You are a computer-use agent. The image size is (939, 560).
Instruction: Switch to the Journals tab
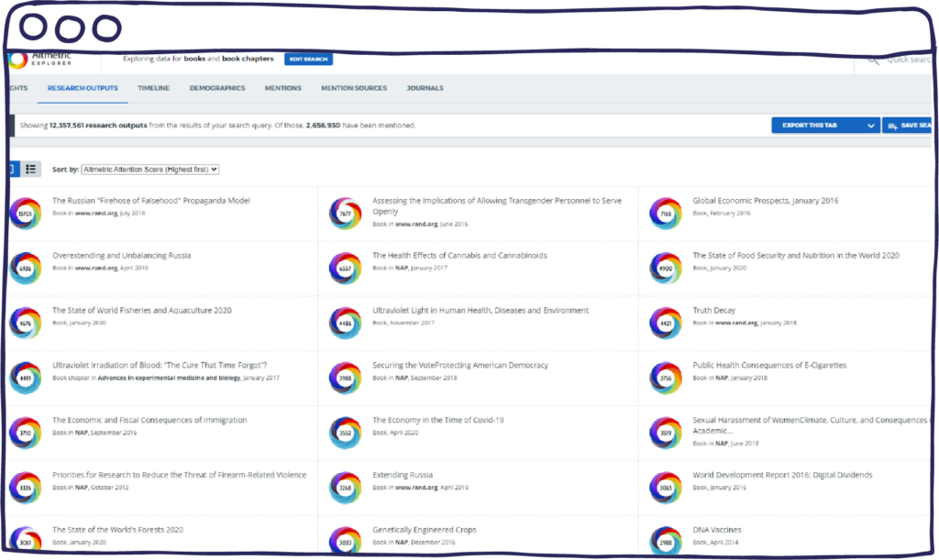[425, 88]
